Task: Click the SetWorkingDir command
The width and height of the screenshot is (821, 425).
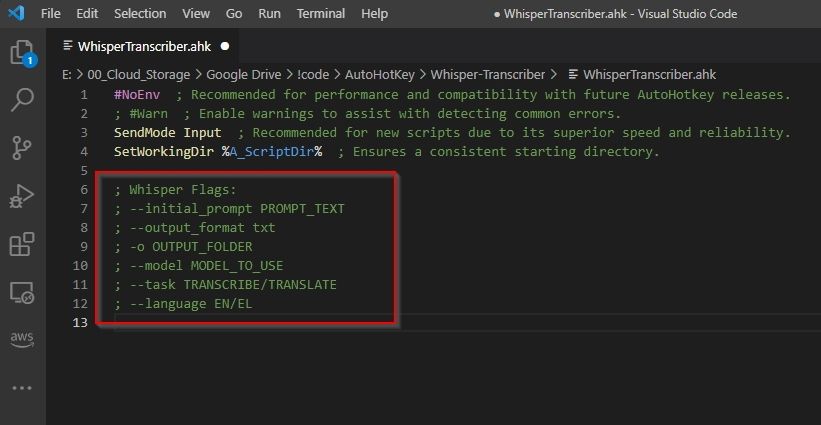Action: click(164, 152)
